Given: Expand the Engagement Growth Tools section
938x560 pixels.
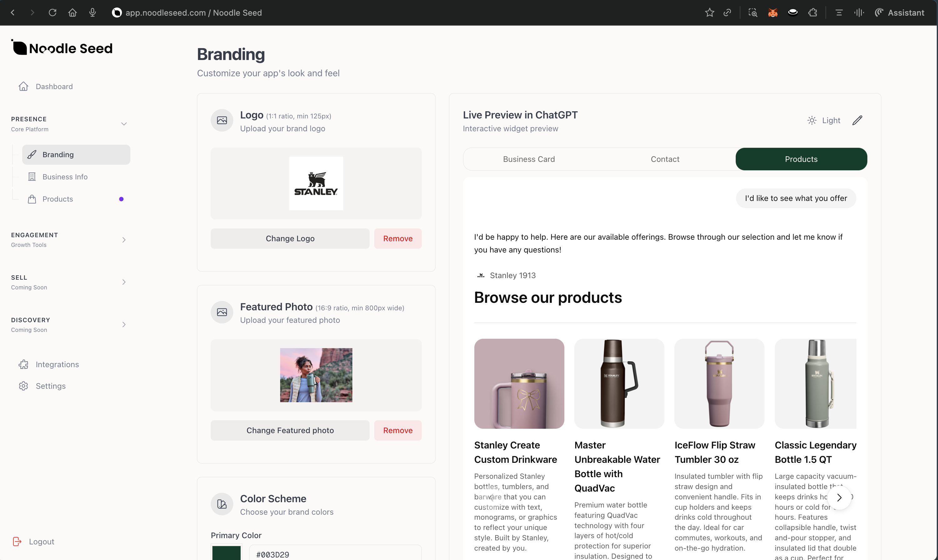Looking at the screenshot, I should 124,240.
